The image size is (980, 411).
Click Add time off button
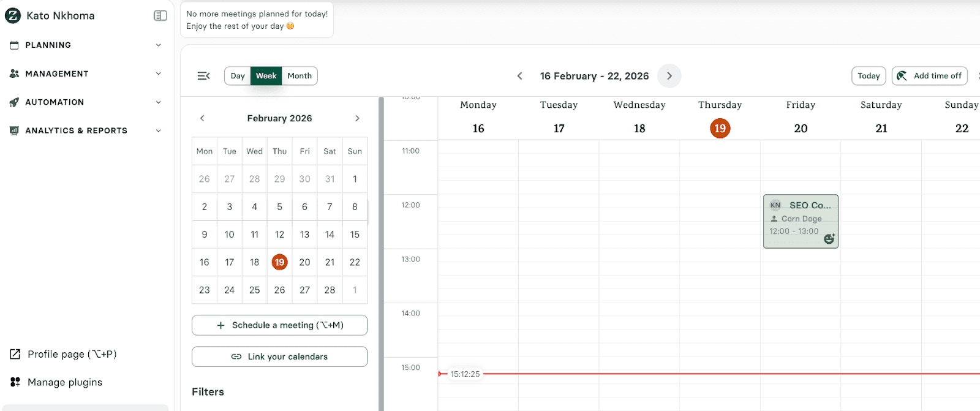[x=929, y=76]
